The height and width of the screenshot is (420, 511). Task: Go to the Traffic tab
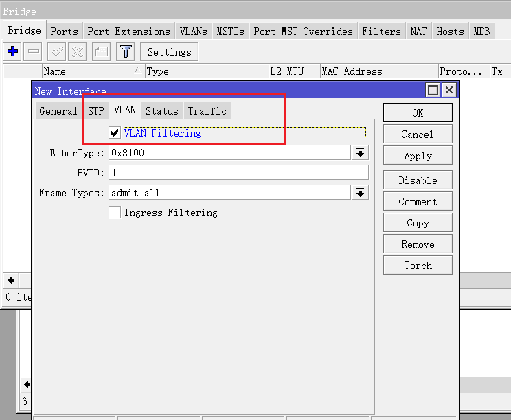(x=207, y=110)
